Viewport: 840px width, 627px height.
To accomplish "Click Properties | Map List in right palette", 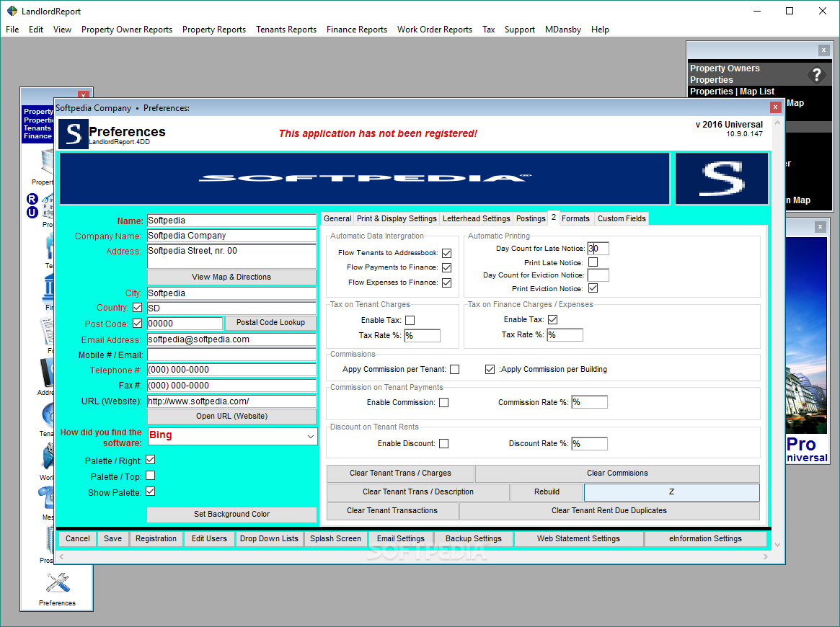I will point(732,92).
